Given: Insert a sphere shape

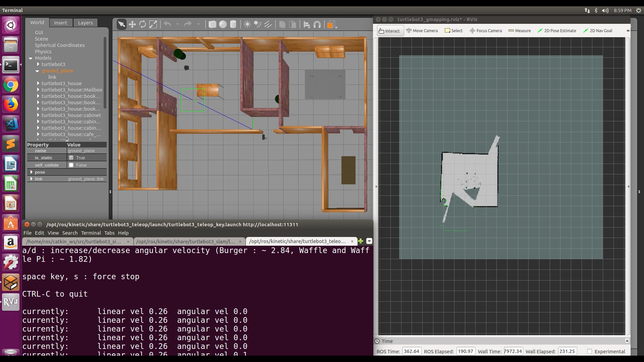Looking at the screenshot, I should (x=223, y=24).
